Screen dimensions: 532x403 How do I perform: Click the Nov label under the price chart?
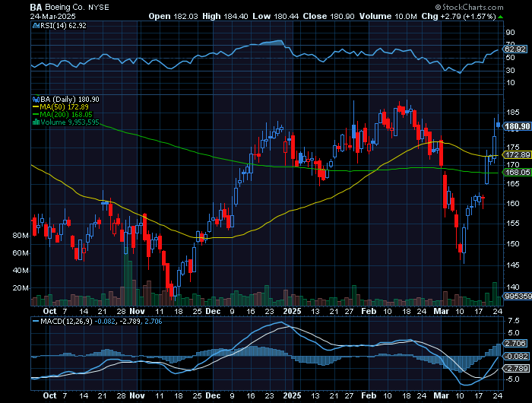(x=137, y=311)
